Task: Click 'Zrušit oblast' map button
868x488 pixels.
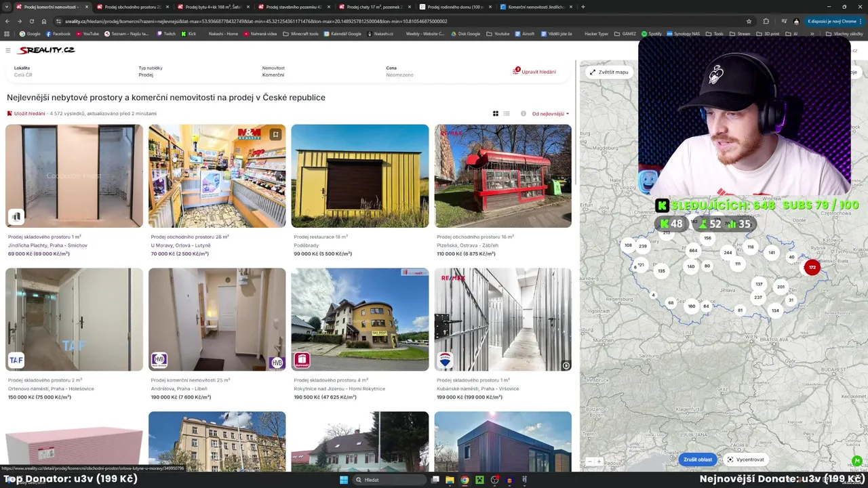Action: (698, 460)
